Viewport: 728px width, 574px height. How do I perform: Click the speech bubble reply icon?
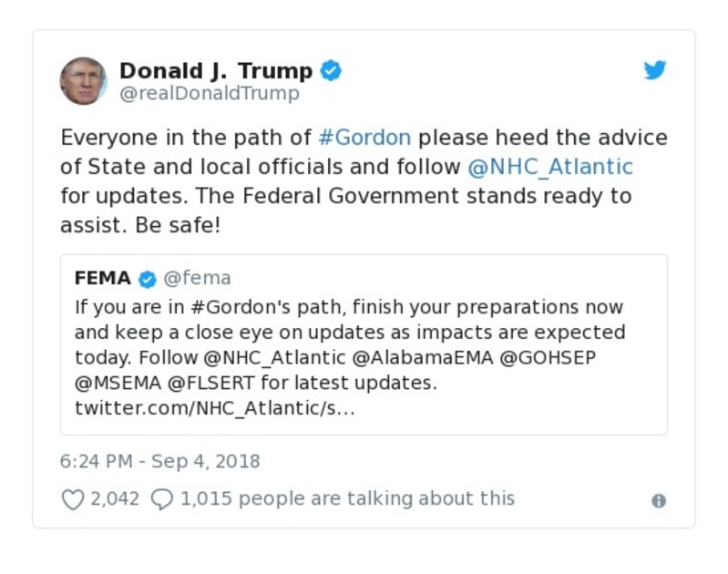[161, 499]
